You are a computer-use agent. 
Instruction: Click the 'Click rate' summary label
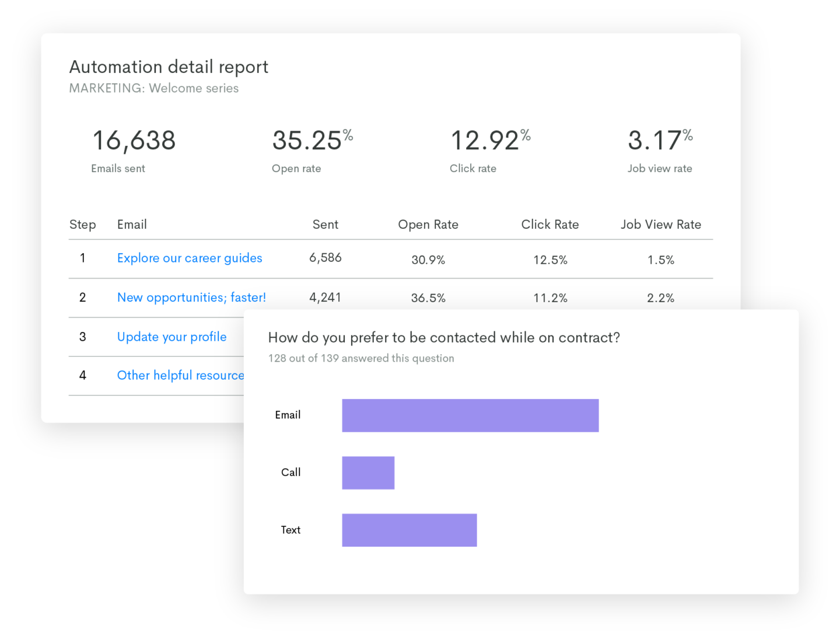point(473,169)
